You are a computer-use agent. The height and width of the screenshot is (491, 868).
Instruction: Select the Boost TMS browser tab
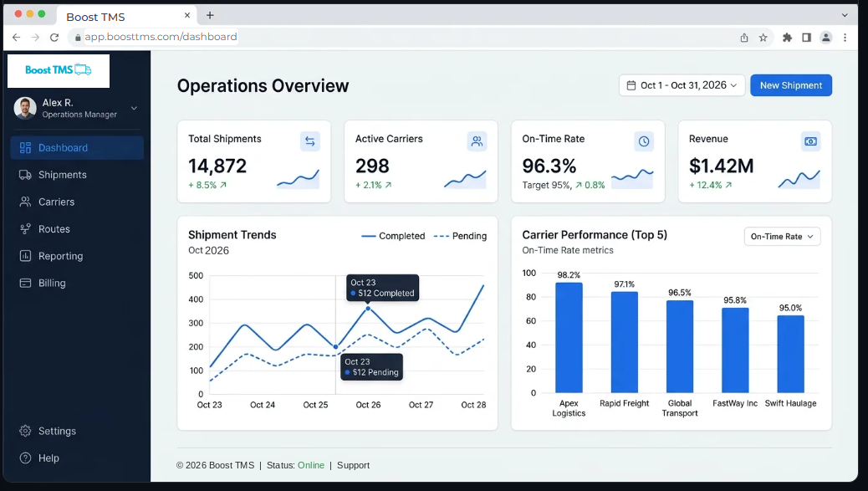[126, 17]
